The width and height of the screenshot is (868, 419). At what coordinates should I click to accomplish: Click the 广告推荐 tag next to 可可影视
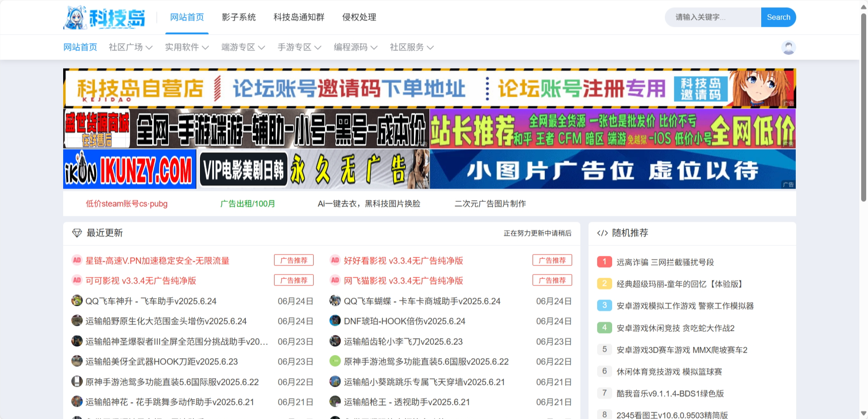(294, 280)
